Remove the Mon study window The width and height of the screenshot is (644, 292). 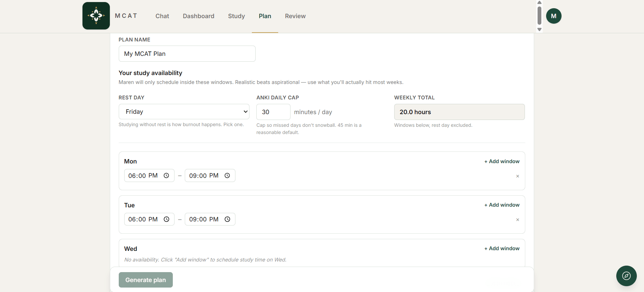517,176
